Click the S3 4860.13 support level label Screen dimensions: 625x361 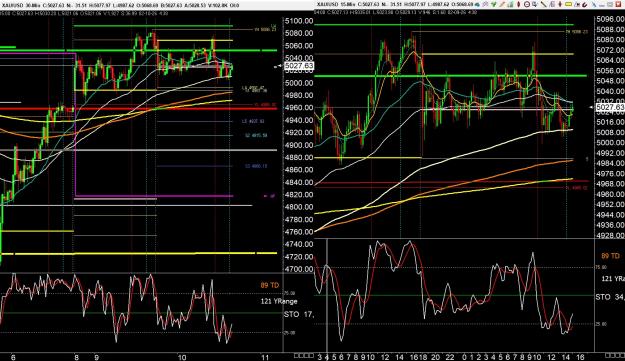click(256, 166)
